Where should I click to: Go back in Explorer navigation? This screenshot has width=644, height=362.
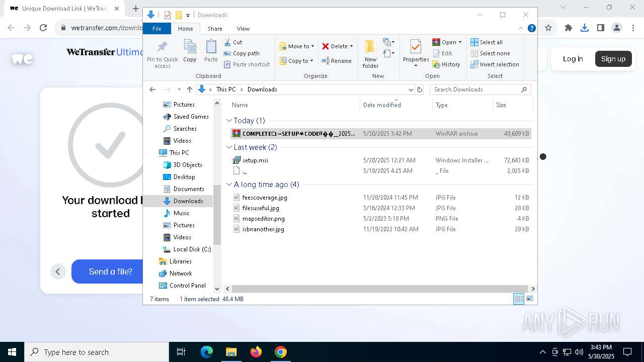(x=152, y=89)
